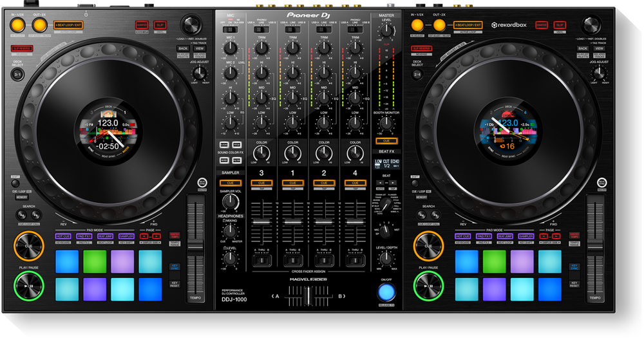The image size is (644, 338).
Task: Toggle the MIC OFF/ON/TALK OVER switch
Action: pos(231,30)
